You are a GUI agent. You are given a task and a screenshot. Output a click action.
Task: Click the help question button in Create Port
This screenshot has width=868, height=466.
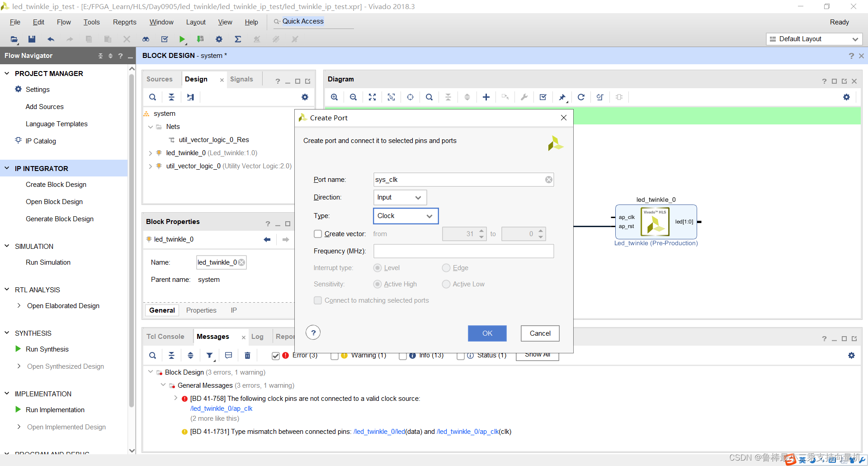point(313,333)
